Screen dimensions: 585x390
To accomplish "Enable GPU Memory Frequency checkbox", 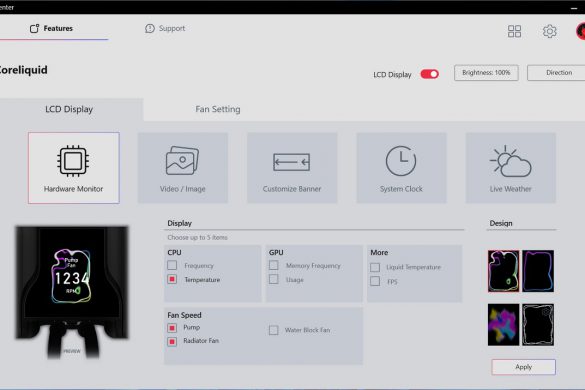I will pos(273,265).
